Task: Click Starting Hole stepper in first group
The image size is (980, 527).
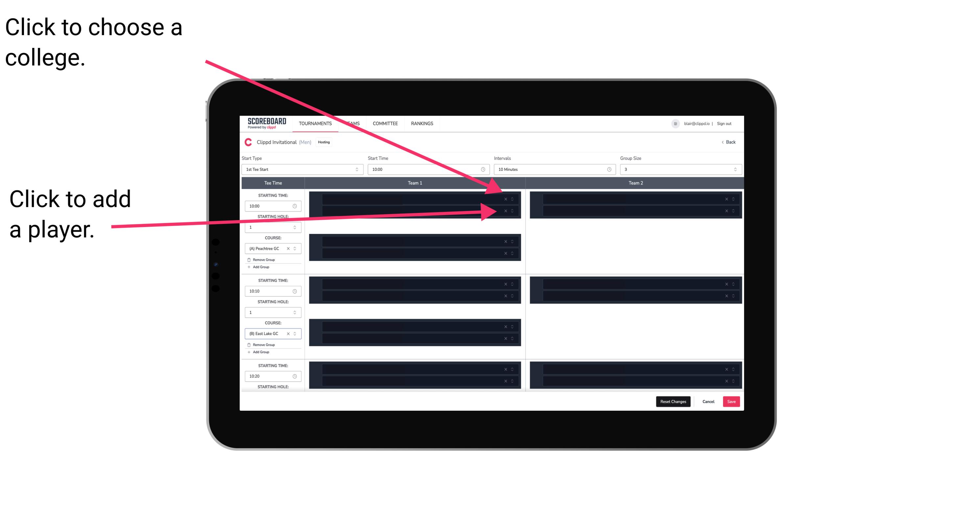Action: tap(295, 227)
